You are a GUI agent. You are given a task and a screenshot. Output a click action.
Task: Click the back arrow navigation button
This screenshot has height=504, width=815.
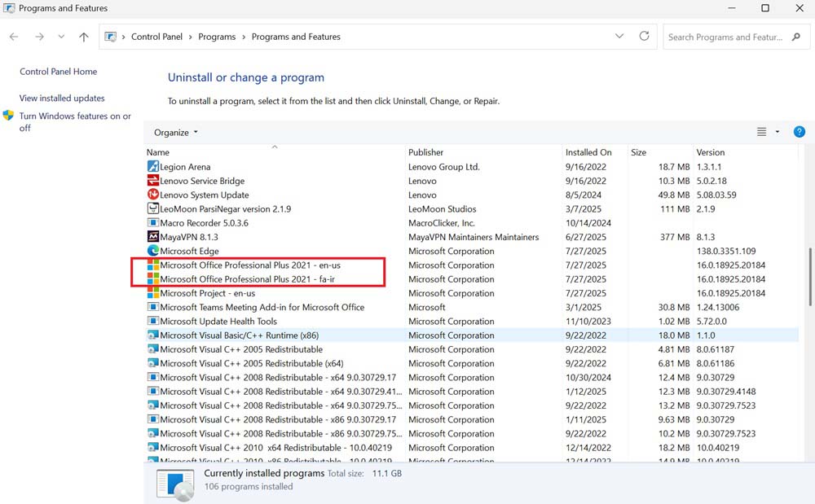(15, 37)
